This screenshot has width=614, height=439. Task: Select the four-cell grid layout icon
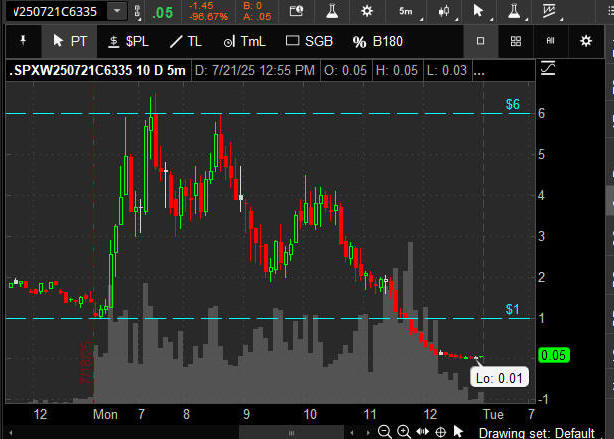(x=515, y=41)
